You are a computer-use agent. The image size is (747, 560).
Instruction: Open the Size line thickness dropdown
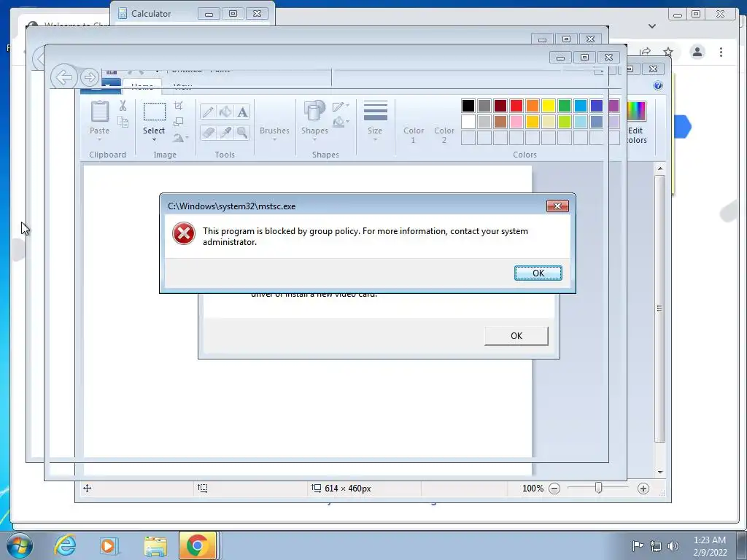pos(375,121)
